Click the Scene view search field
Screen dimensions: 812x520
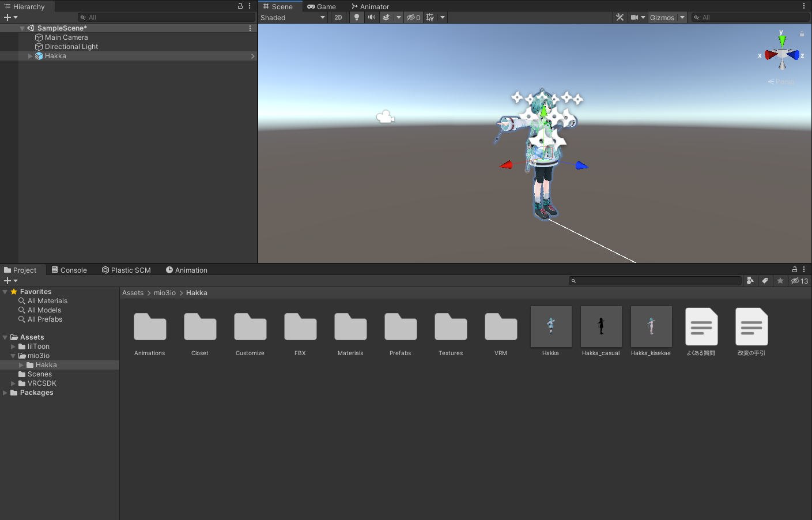pyautogui.click(x=750, y=17)
